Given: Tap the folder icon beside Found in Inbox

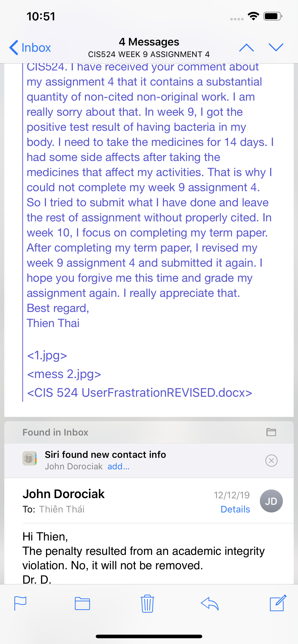Looking at the screenshot, I should pyautogui.click(x=271, y=432).
